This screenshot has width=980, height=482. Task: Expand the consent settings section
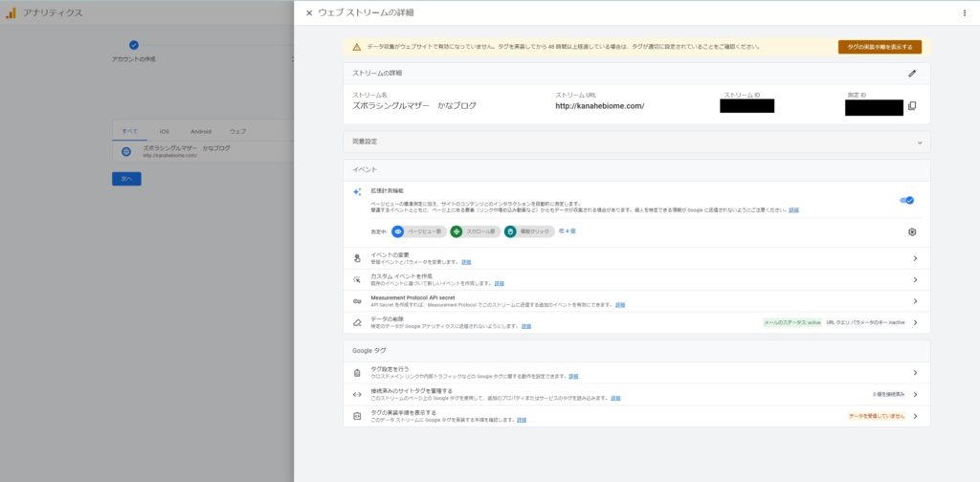pos(919,142)
